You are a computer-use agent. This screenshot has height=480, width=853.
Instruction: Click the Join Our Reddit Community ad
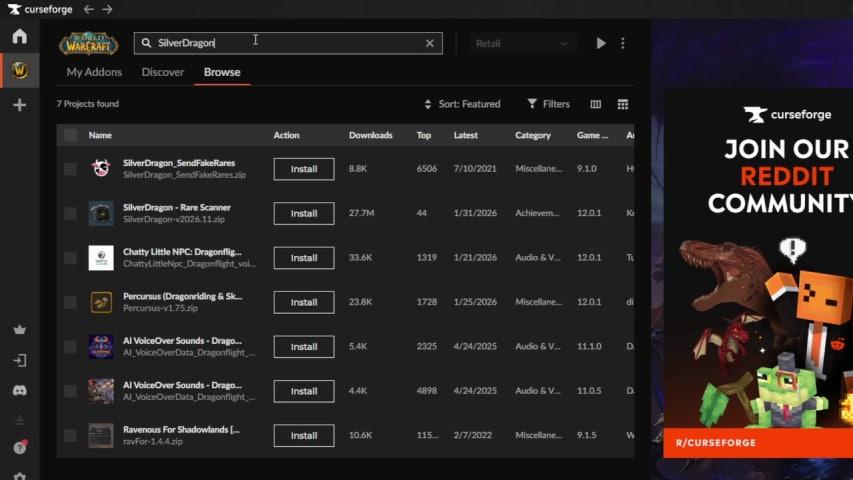point(758,272)
